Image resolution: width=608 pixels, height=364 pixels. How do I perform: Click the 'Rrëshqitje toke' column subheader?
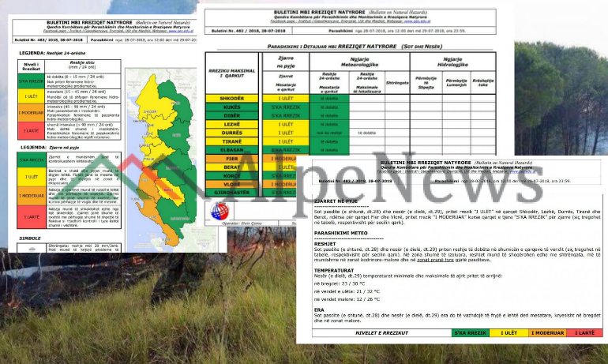482,83
